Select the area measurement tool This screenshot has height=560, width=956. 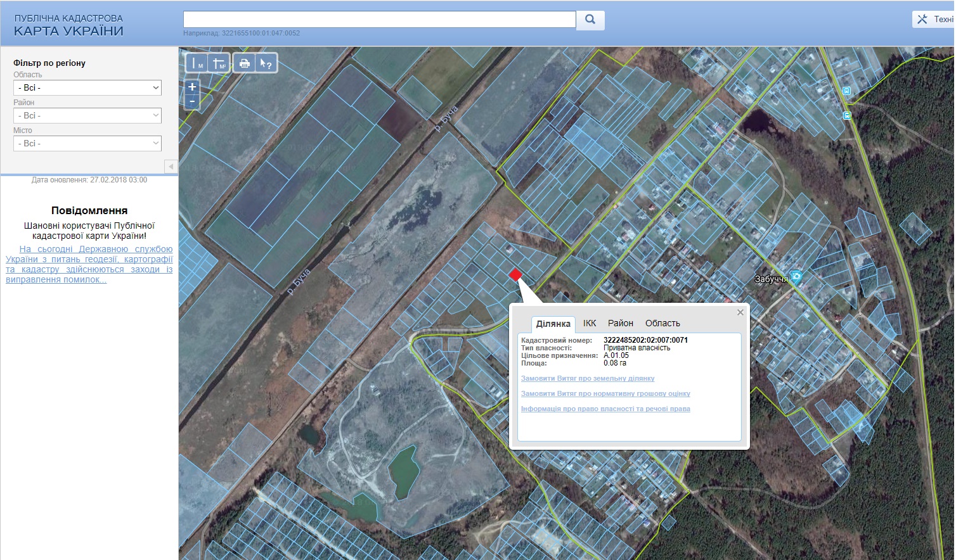click(x=219, y=63)
